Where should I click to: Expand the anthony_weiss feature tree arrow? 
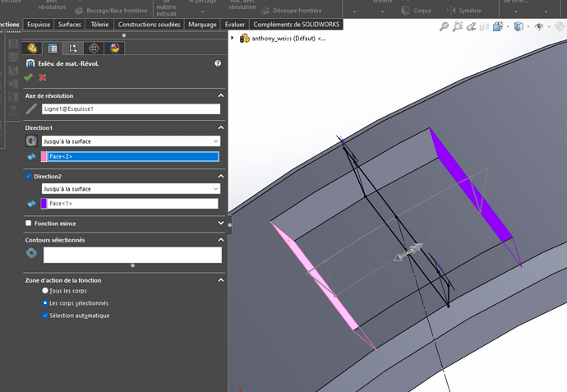pos(233,38)
